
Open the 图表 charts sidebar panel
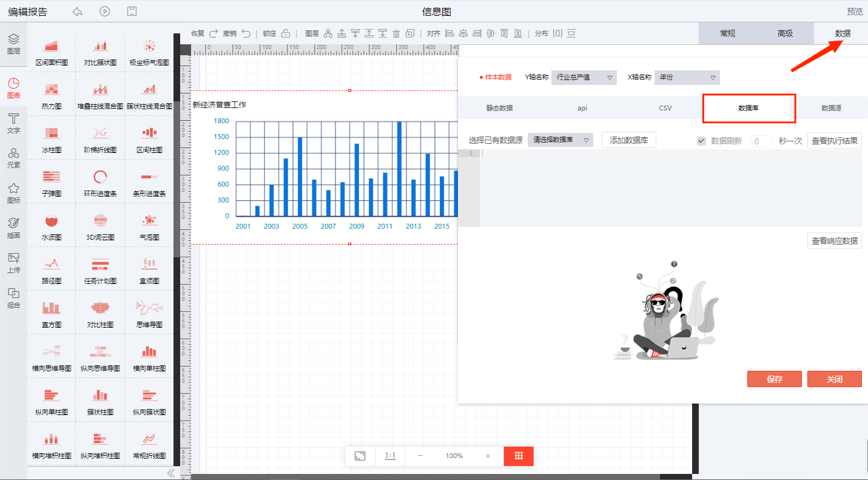[x=13, y=88]
